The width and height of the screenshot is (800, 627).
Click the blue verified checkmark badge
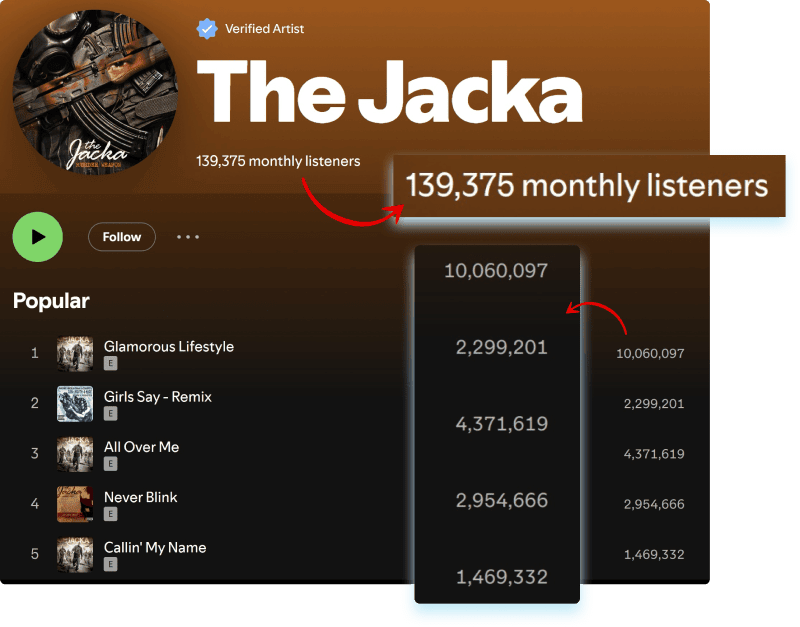coord(207,29)
